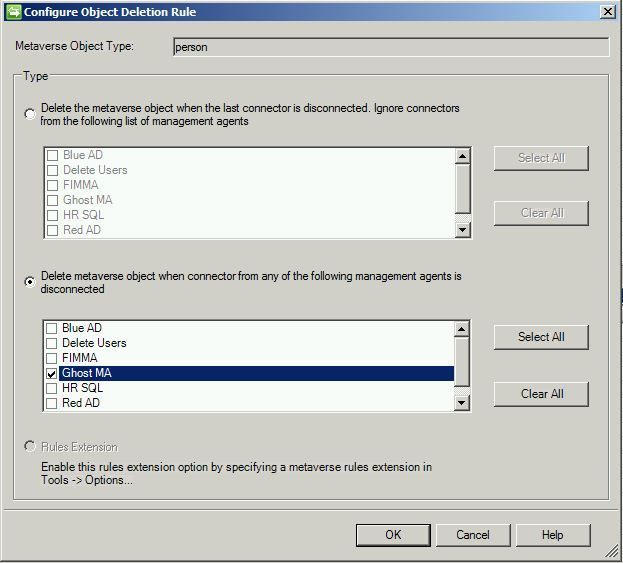Check Red AD in the upper disabled list

[52, 230]
